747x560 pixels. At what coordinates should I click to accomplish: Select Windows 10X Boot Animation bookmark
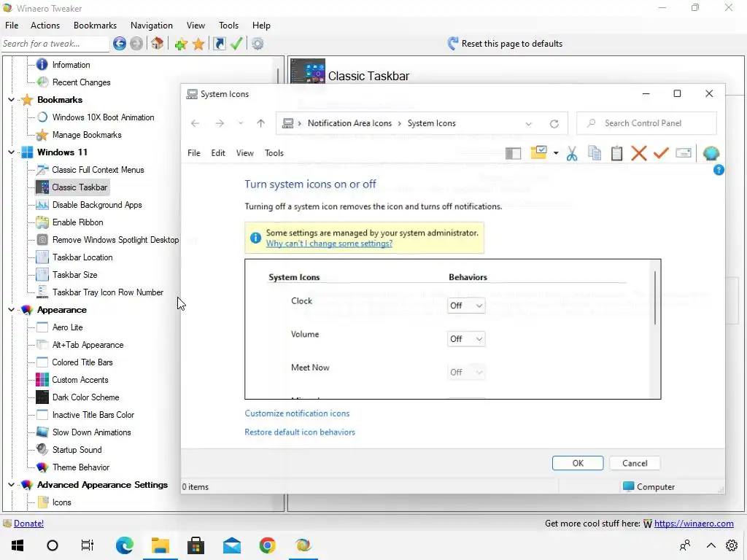(x=103, y=117)
